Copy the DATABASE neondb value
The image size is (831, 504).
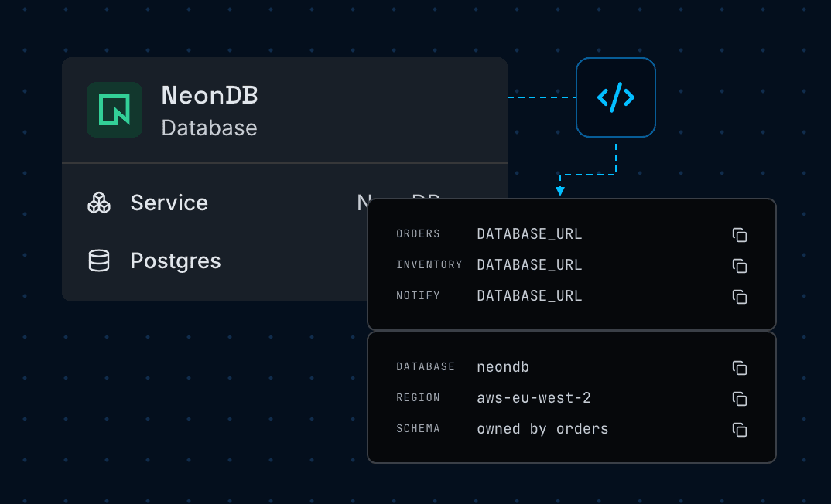(740, 367)
